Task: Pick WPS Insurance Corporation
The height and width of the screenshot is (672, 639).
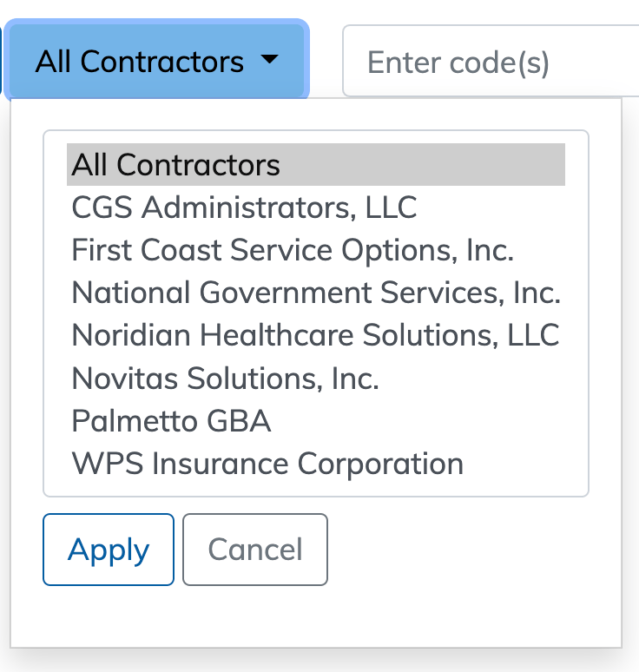Action: coord(267,464)
